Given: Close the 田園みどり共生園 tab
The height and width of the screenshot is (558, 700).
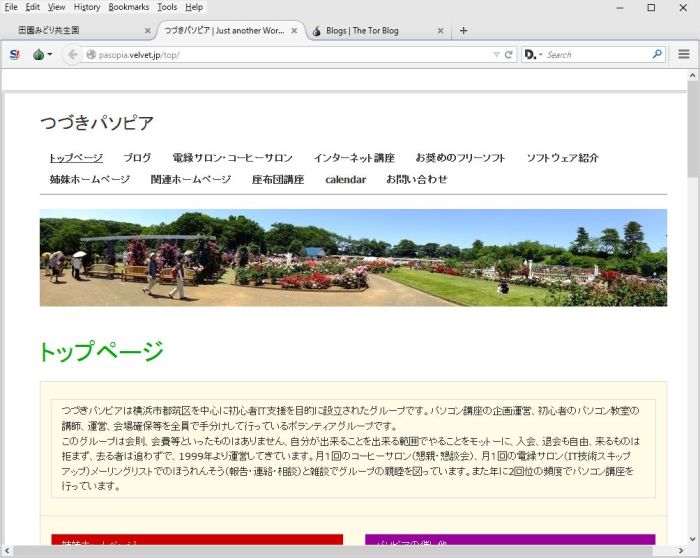Looking at the screenshot, I should tap(148, 30).
